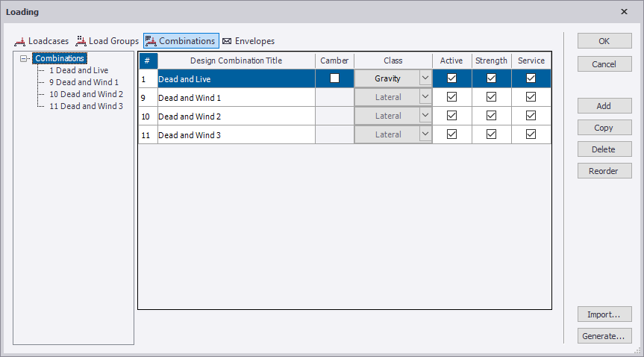Open Class dropdown for Dead and Wind 2
This screenshot has height=357, width=644.
click(x=425, y=116)
